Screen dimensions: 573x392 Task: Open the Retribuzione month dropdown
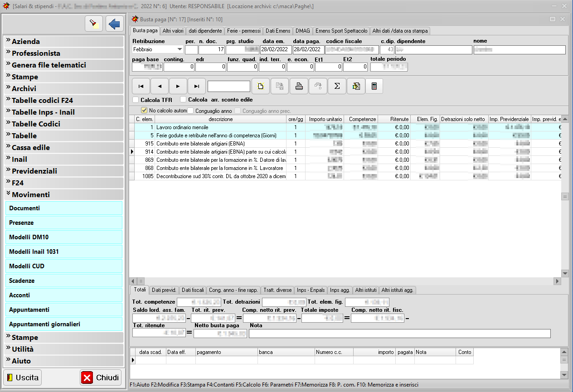[180, 49]
